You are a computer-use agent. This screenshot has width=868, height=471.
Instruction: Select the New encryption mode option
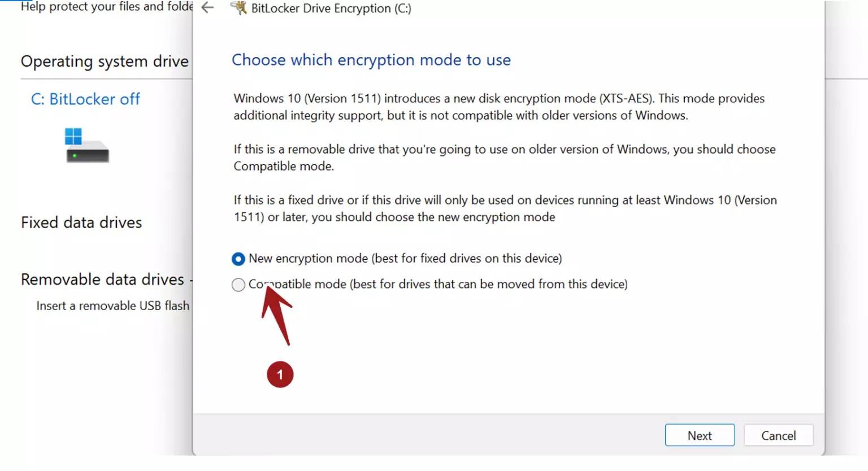(x=238, y=259)
